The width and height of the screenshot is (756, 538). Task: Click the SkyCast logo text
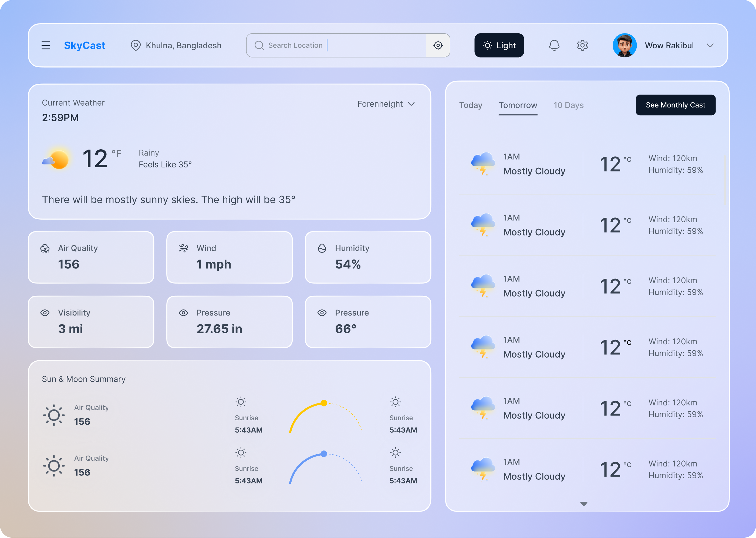coord(85,45)
